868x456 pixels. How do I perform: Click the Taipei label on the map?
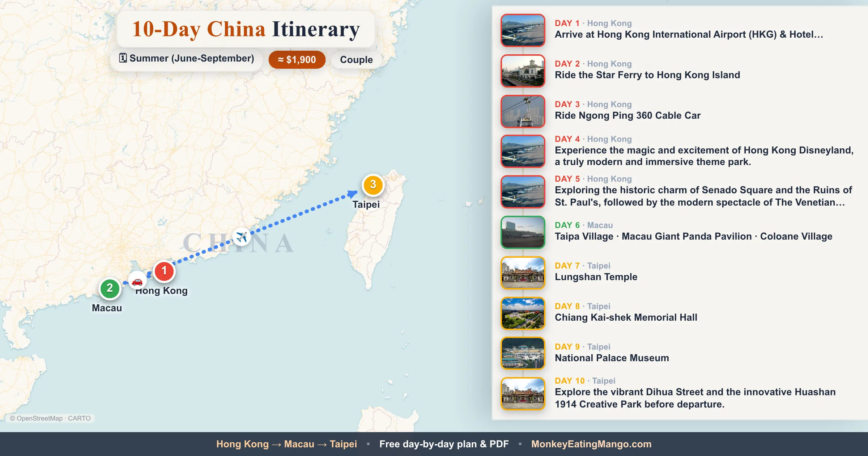click(x=366, y=204)
